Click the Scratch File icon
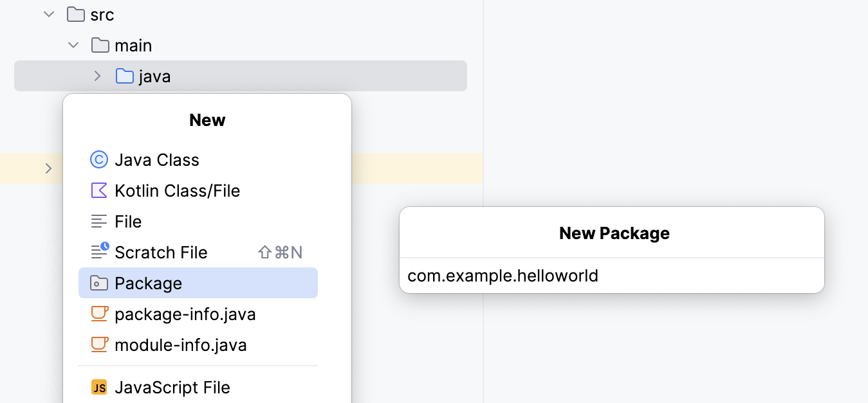Image resolution: width=868 pixels, height=403 pixels. 99,252
